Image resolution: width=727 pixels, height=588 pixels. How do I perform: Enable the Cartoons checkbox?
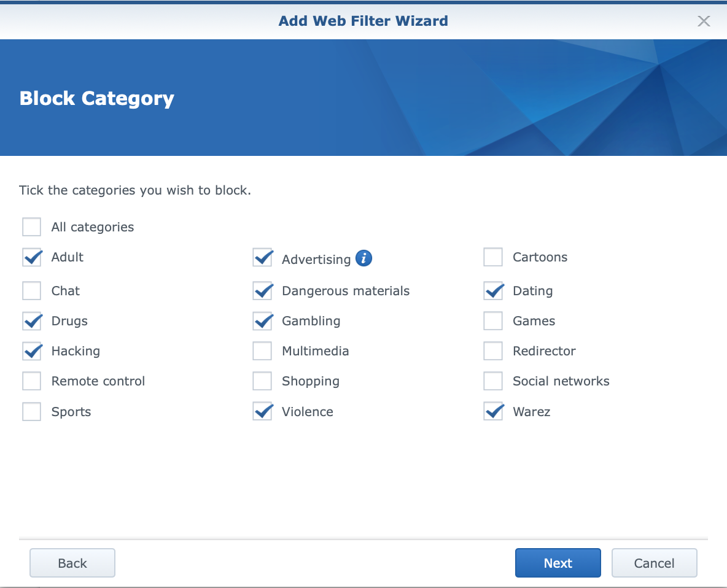coord(493,257)
